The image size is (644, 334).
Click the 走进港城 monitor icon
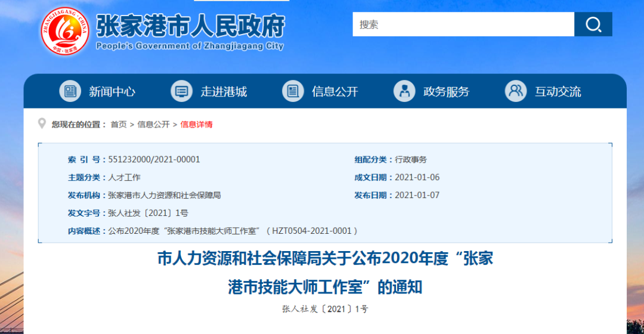[181, 91]
